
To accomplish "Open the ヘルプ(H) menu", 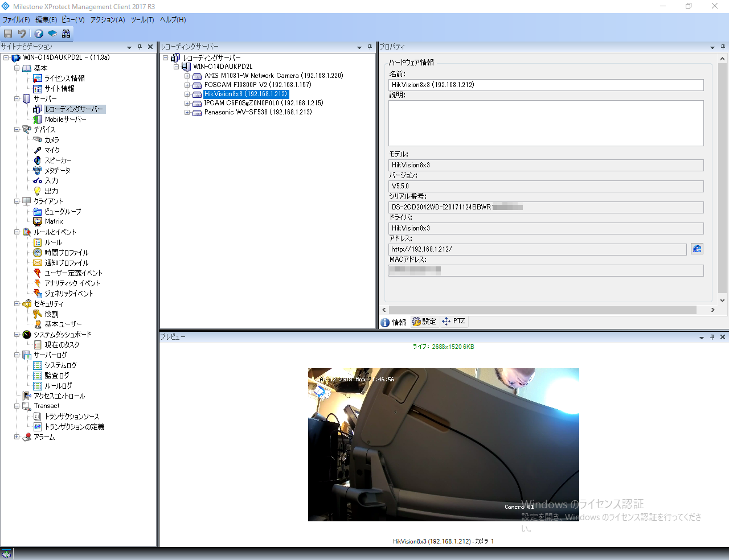I will click(x=173, y=19).
